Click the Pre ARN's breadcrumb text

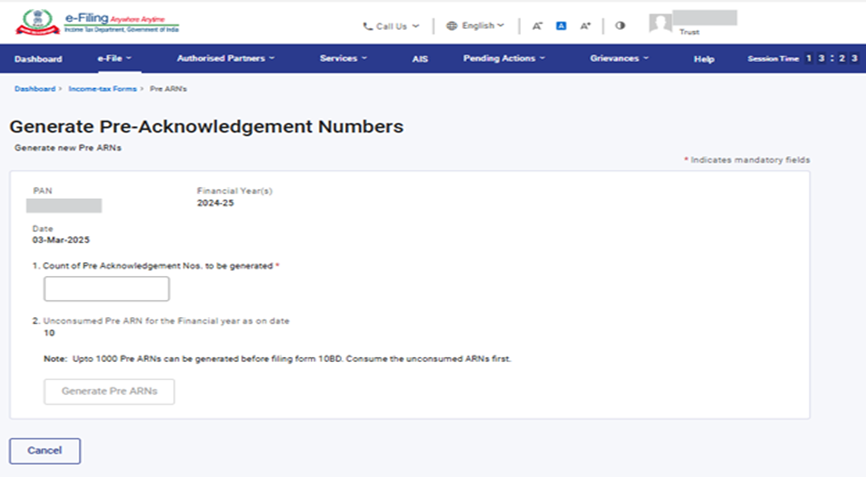pos(168,88)
